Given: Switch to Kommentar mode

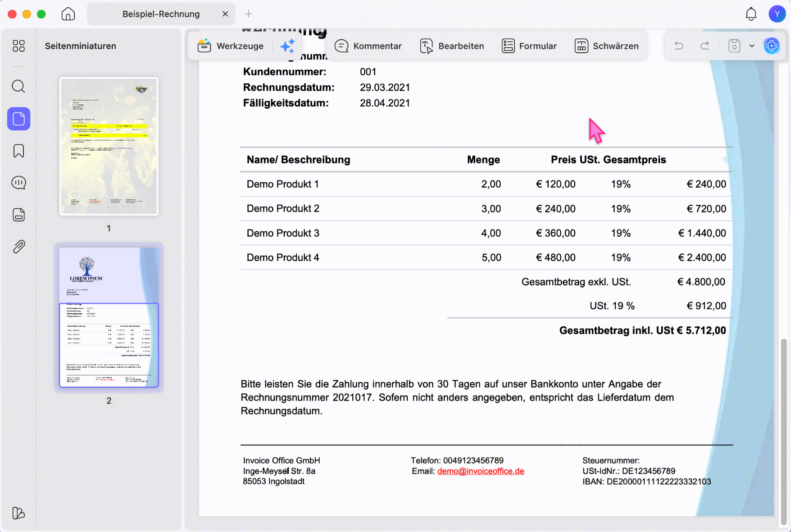Looking at the screenshot, I should [368, 46].
